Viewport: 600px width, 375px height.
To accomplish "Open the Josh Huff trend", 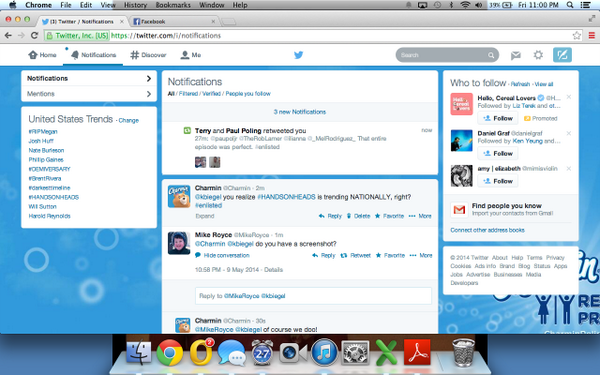I will [x=41, y=141].
